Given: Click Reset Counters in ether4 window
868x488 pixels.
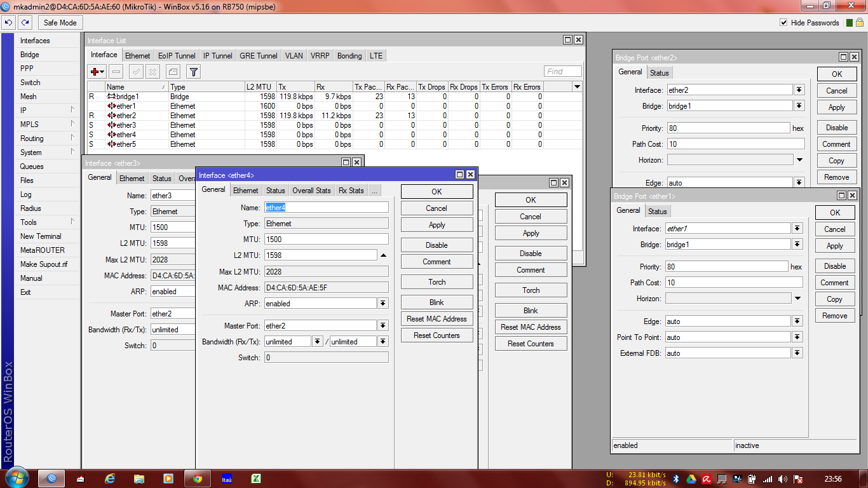Looking at the screenshot, I should tap(437, 335).
